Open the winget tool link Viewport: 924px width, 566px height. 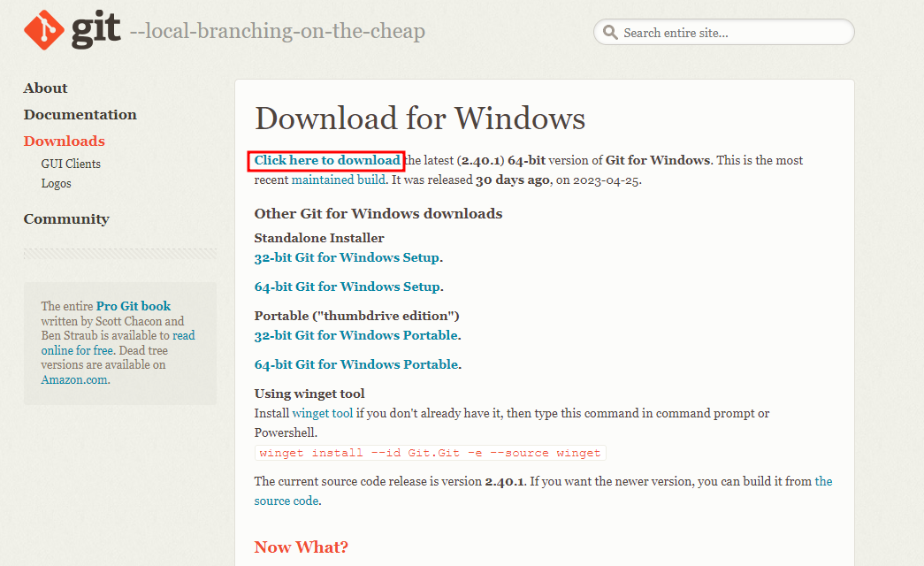(323, 413)
